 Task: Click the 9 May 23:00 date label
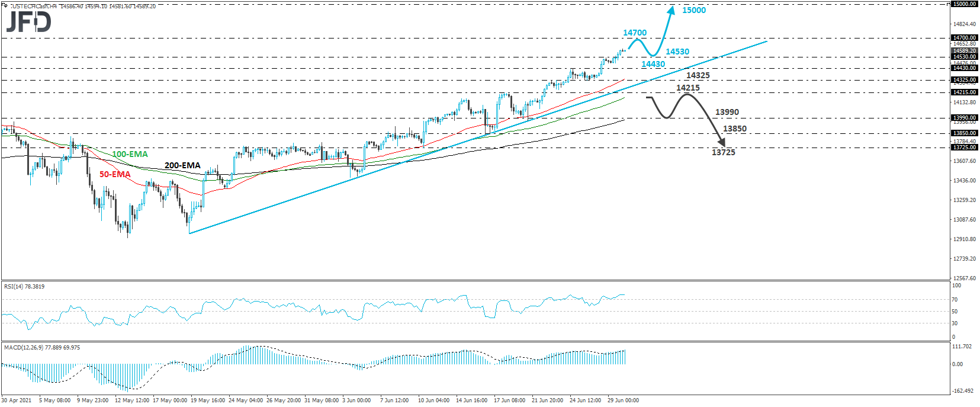pos(92,400)
